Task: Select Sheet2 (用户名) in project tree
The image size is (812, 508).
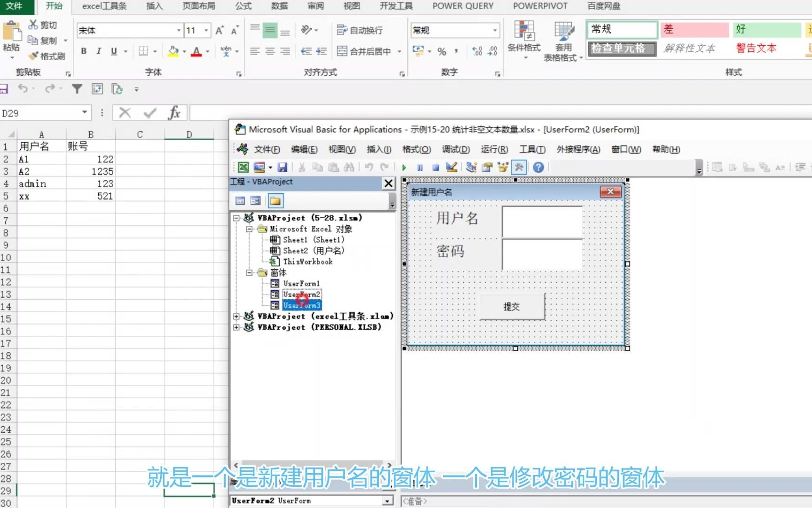Action: click(x=313, y=251)
